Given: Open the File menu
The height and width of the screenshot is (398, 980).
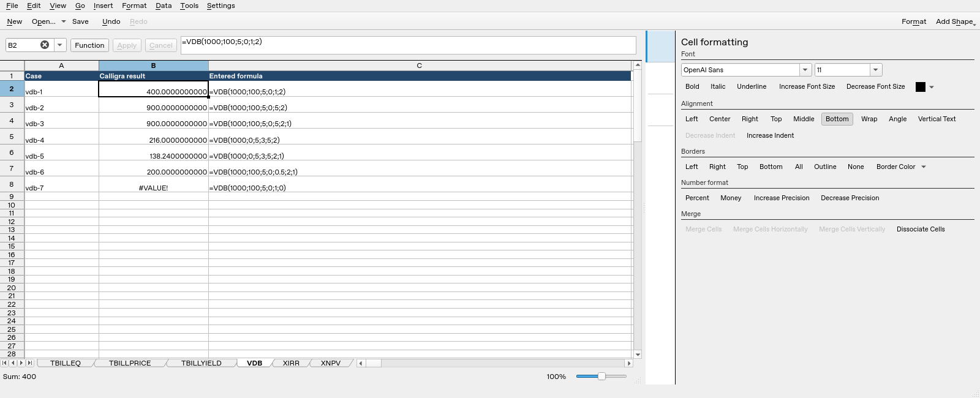Looking at the screenshot, I should [12, 6].
